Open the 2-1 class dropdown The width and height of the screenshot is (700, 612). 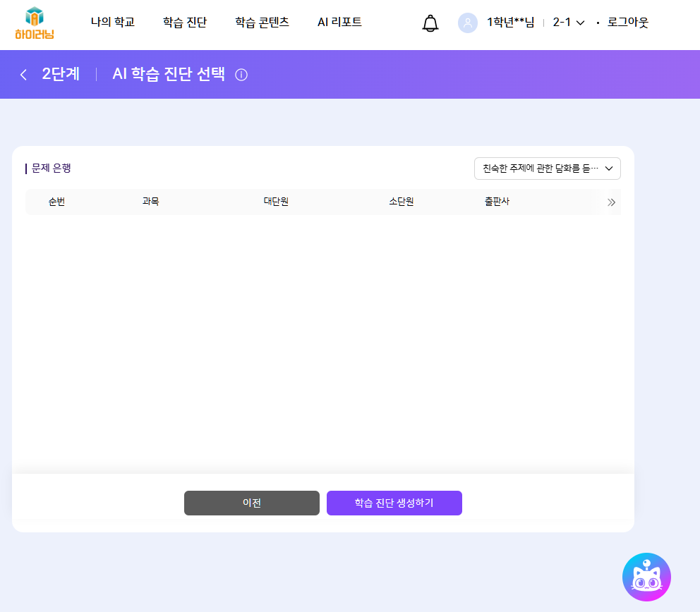pyautogui.click(x=568, y=23)
